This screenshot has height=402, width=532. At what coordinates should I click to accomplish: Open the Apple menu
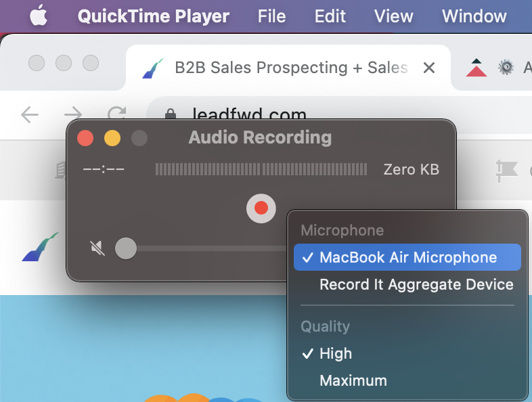(39, 16)
